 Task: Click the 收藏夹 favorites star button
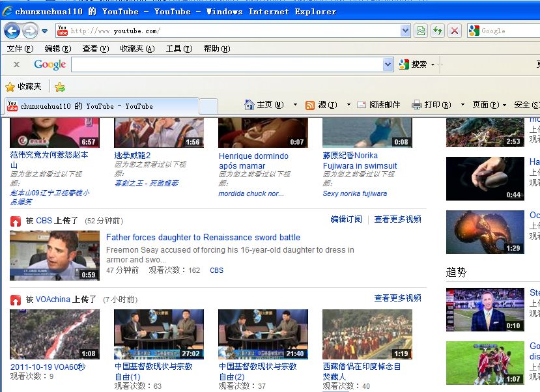tap(23, 87)
